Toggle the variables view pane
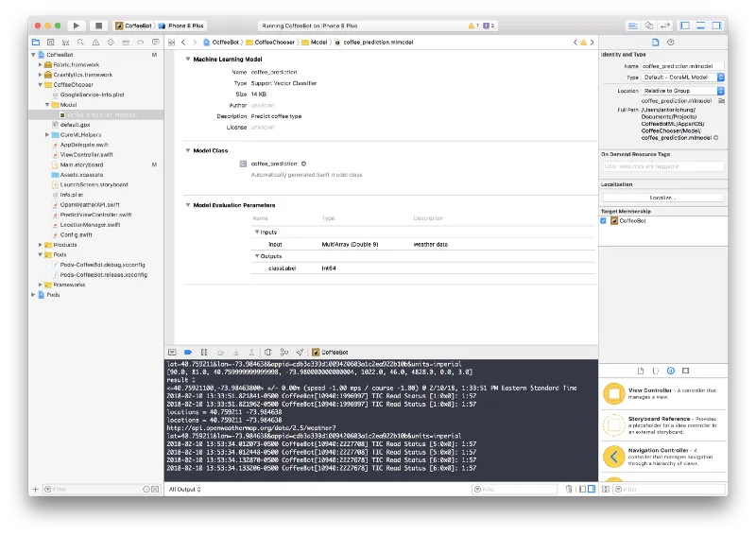 [x=582, y=489]
